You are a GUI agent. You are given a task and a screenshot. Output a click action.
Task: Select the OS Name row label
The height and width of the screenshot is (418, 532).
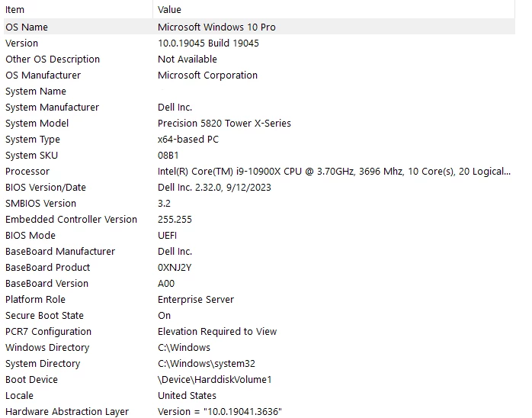click(27, 27)
